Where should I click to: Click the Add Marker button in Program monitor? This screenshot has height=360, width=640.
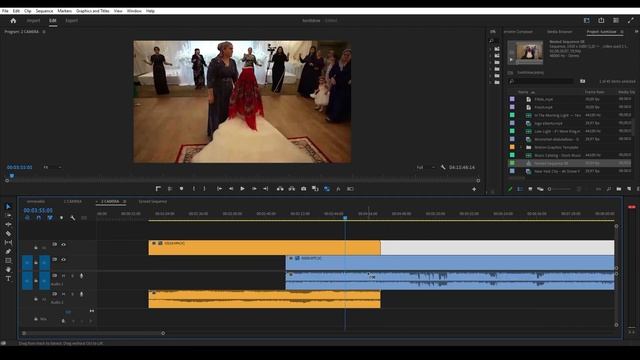click(x=182, y=189)
